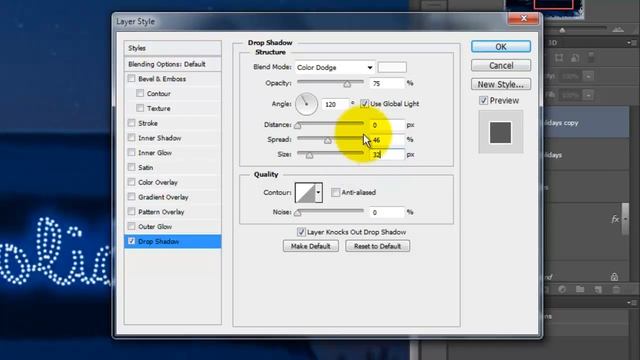Click the Size slider handle
The width and height of the screenshot is (640, 360).
[x=309, y=155]
